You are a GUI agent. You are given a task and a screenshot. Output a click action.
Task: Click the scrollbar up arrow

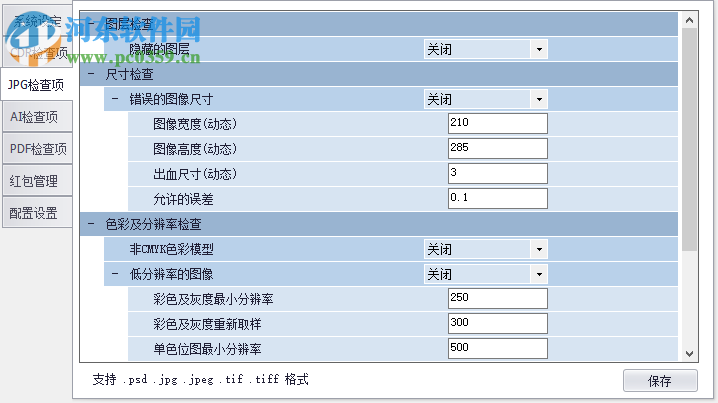point(689,20)
